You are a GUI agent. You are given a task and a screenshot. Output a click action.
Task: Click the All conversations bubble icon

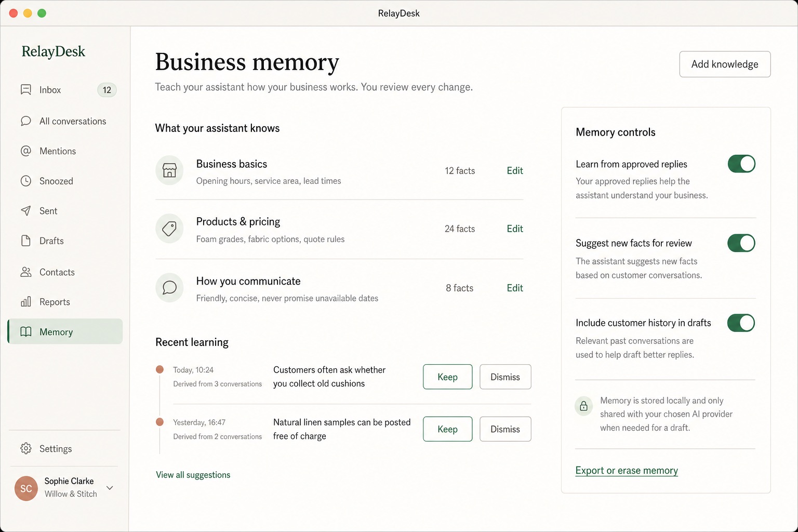(x=26, y=121)
